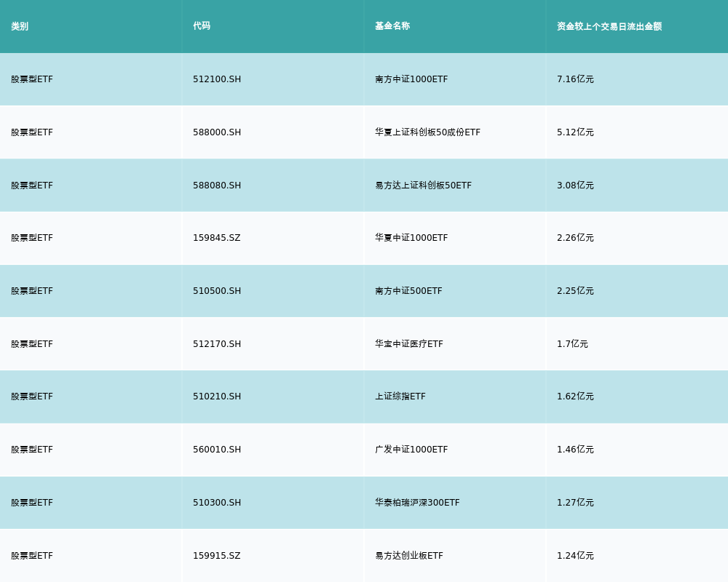
Task: Click fund code 512100.SH
Action: coord(217,79)
